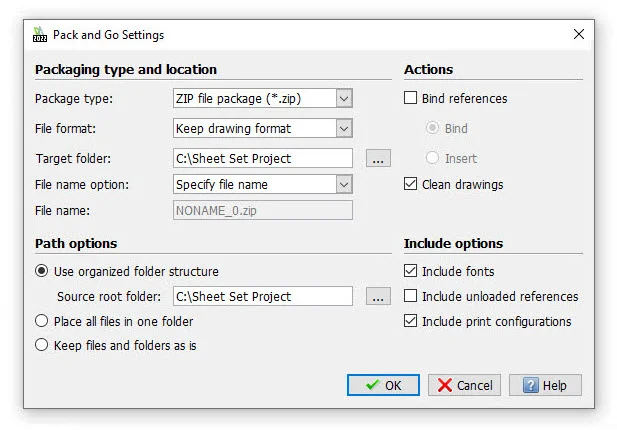Image resolution: width=617 pixels, height=430 pixels.
Task: Open Help using the question mark button
Action: click(545, 385)
